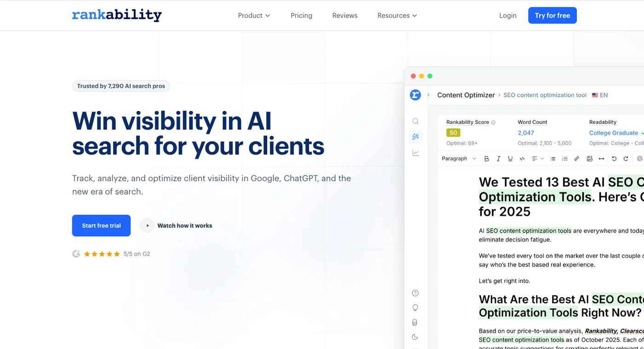Viewport: 644px width, 349px height.
Task: Open the College Graduate readability dropdown
Action: (616, 133)
